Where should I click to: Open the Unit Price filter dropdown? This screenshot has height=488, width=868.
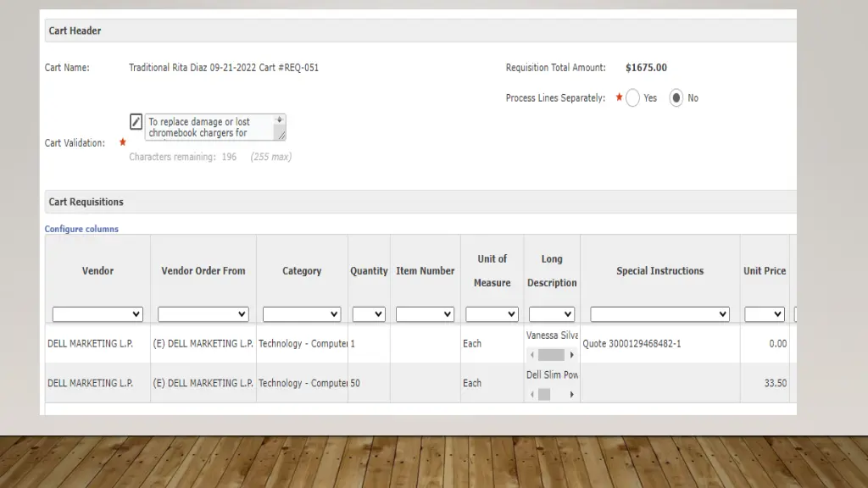[x=765, y=314]
